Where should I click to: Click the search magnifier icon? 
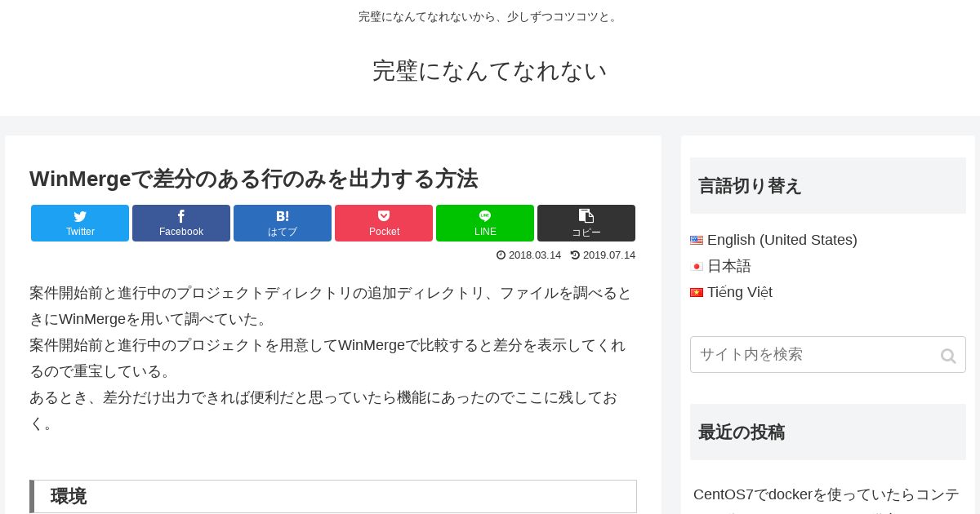click(948, 356)
